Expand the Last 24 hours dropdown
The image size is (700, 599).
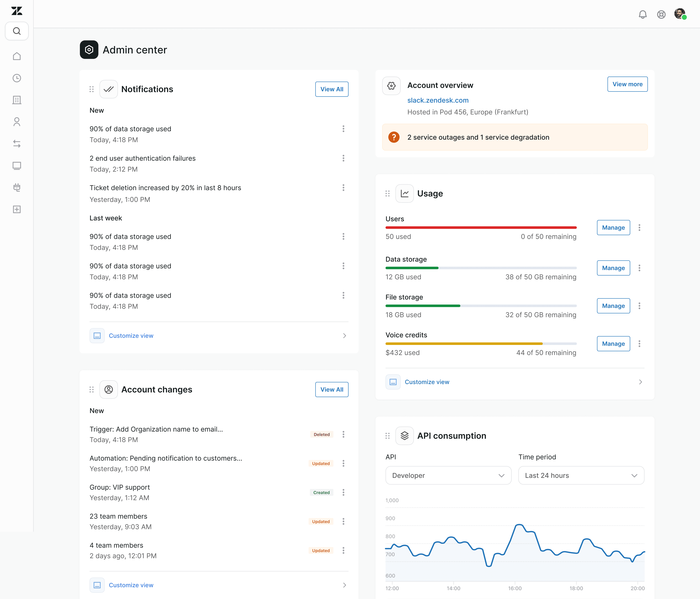coord(581,475)
